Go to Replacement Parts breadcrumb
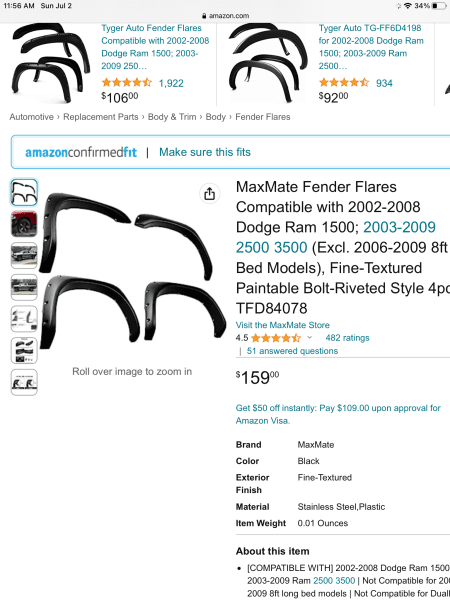The width and height of the screenshot is (450, 600). tap(101, 117)
